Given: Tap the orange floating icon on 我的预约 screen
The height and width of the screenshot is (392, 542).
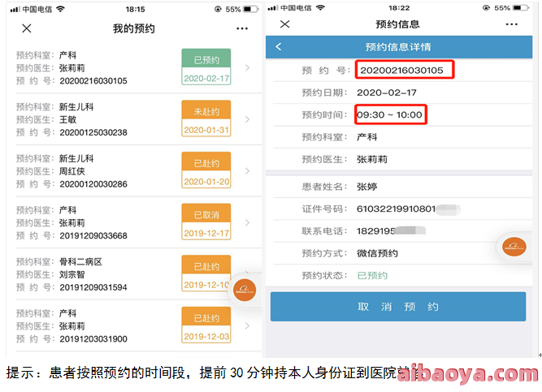Looking at the screenshot, I should (x=245, y=290).
